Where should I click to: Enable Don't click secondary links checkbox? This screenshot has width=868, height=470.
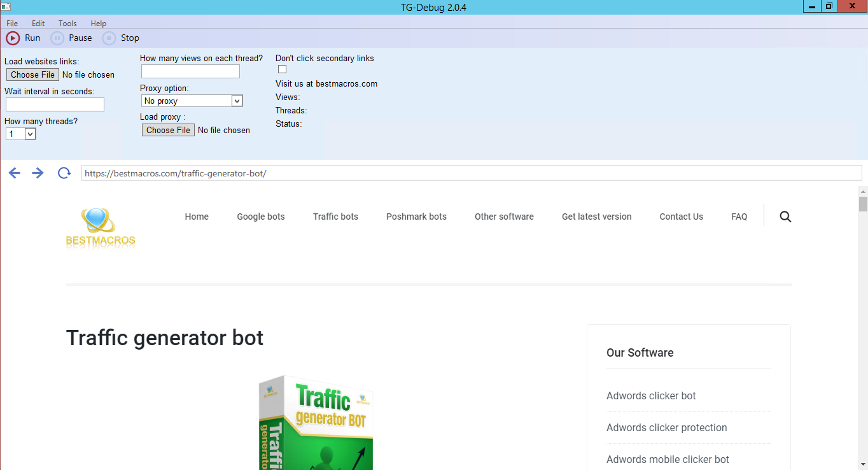282,69
